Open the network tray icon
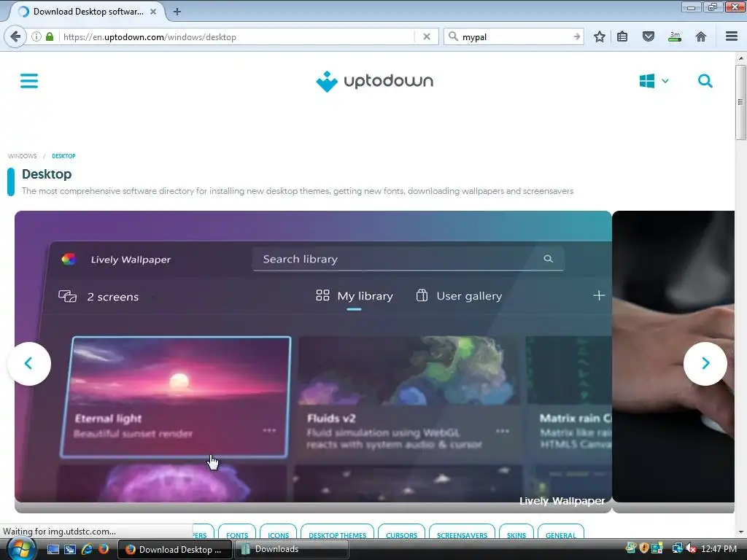 coord(677,548)
